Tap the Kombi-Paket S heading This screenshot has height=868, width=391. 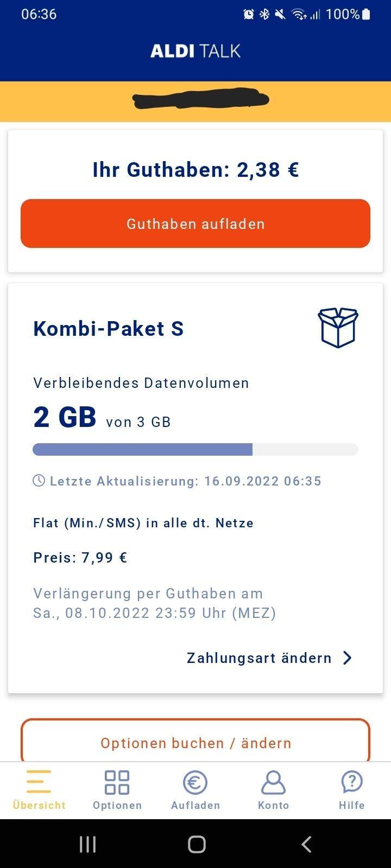point(109,329)
